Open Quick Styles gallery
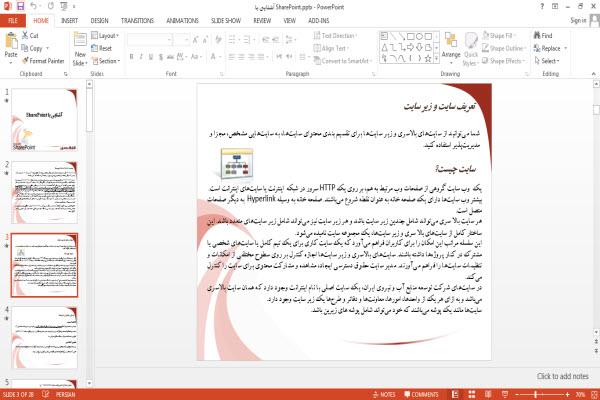The width and height of the screenshot is (600, 400). (x=471, y=49)
